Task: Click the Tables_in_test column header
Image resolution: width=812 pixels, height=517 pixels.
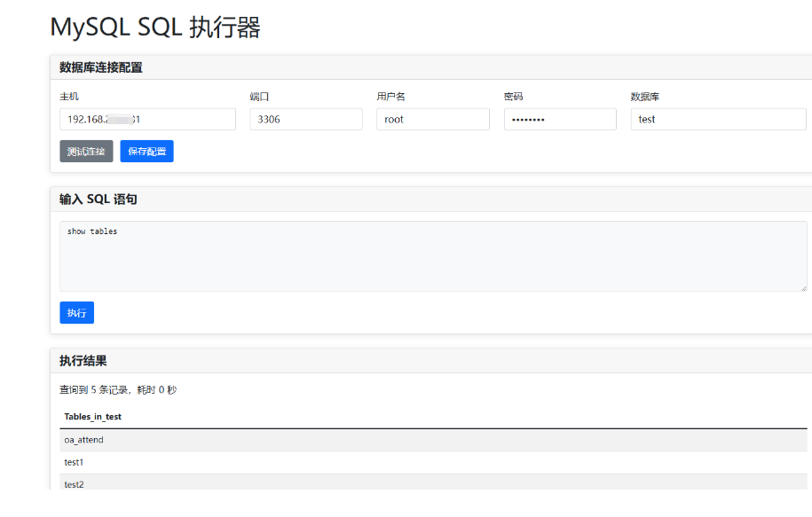Action: coord(92,417)
